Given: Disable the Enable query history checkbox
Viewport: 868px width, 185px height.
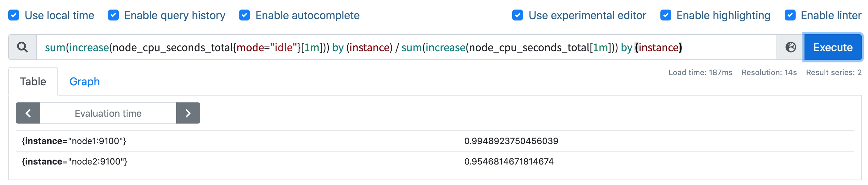Looking at the screenshot, I should pos(113,15).
